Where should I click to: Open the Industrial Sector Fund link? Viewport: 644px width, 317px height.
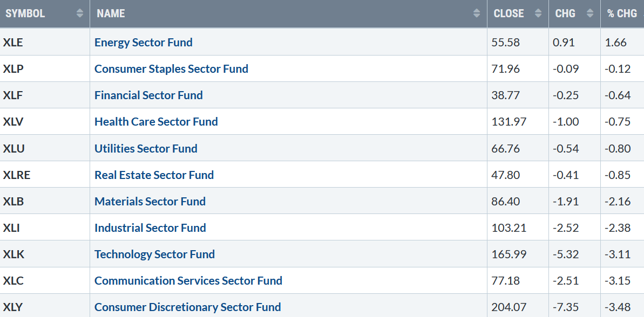tap(150, 228)
